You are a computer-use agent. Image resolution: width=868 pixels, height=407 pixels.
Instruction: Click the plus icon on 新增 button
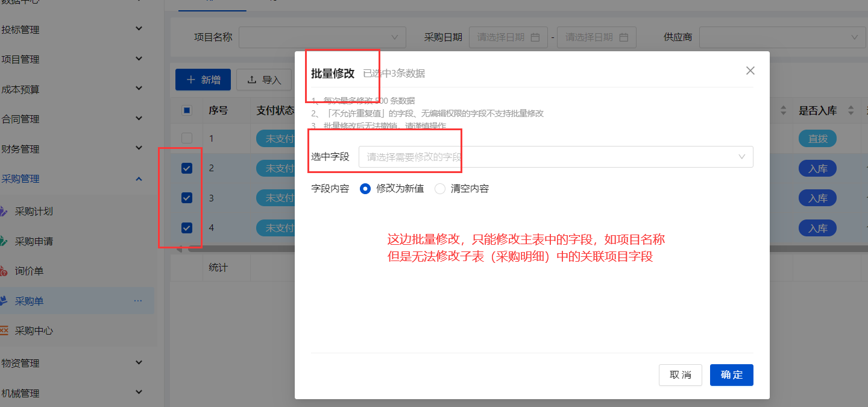pos(192,79)
